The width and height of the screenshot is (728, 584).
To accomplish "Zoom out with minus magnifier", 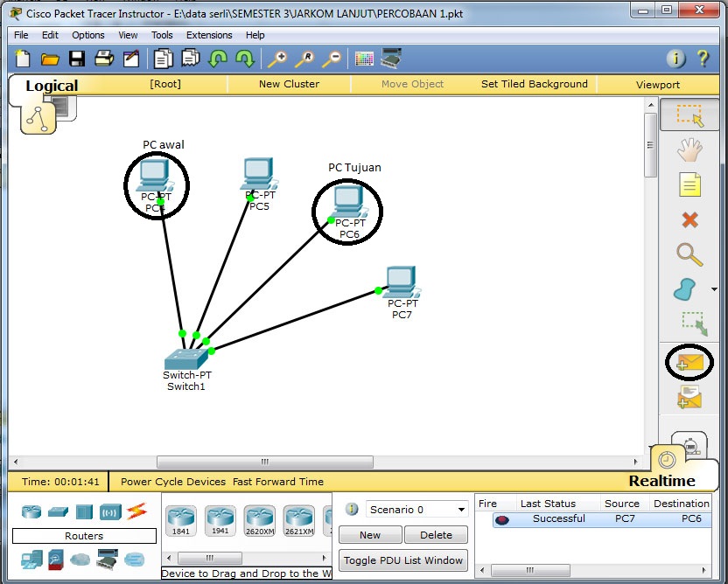I will (332, 59).
